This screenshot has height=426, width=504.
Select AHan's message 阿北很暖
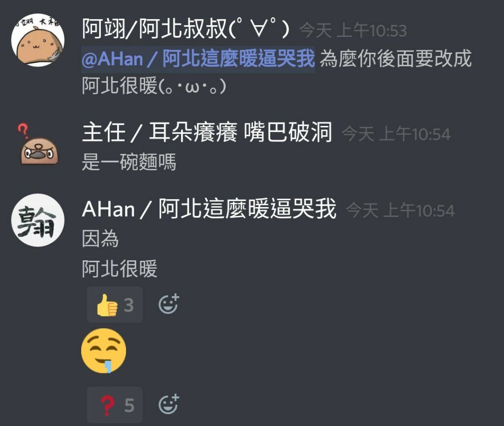[119, 269]
